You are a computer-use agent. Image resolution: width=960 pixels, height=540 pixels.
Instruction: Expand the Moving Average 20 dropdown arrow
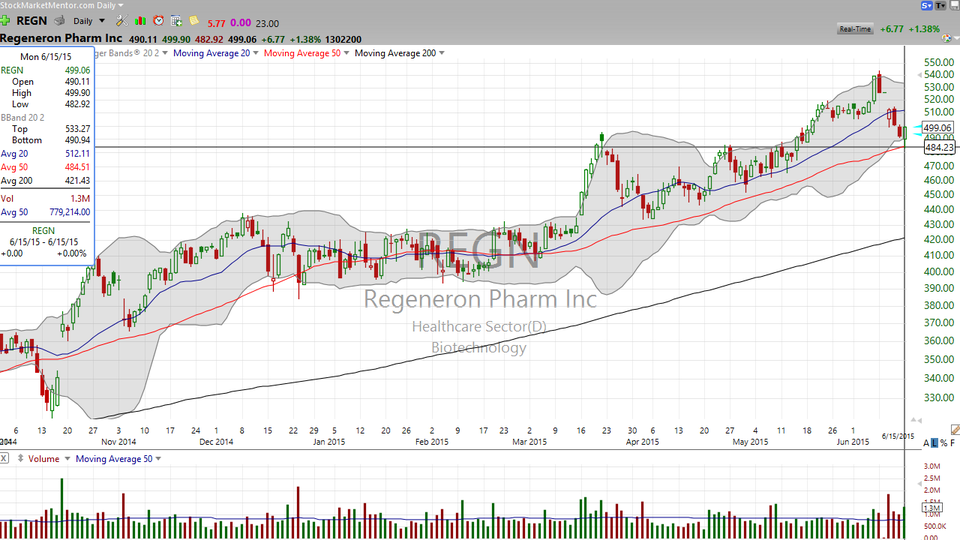coord(256,53)
